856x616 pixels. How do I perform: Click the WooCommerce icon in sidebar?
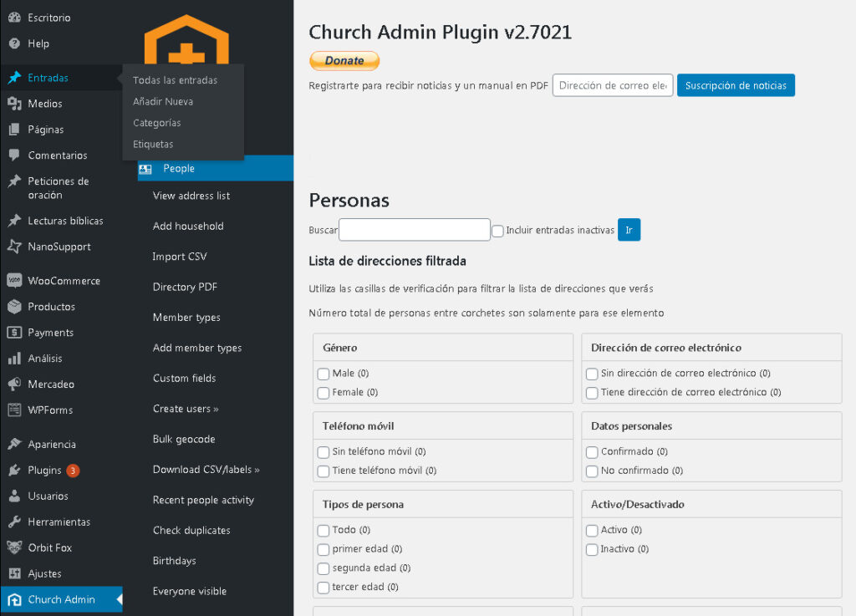click(14, 281)
